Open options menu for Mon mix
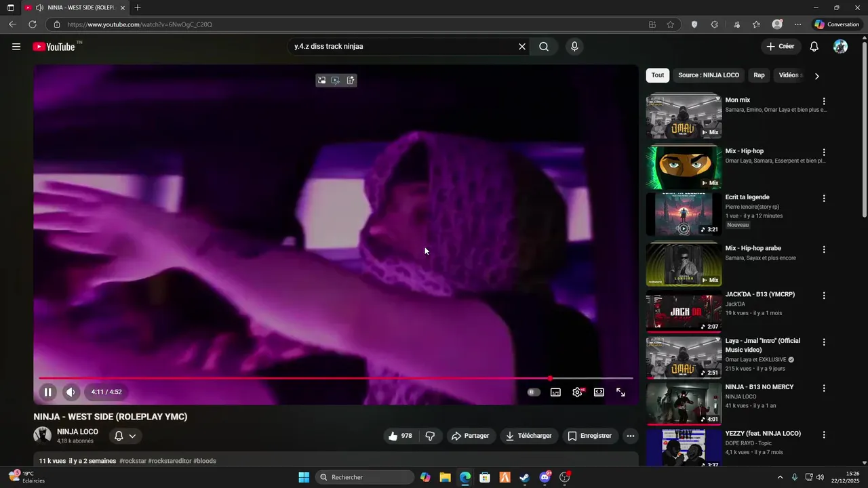This screenshot has height=488, width=868. click(824, 102)
